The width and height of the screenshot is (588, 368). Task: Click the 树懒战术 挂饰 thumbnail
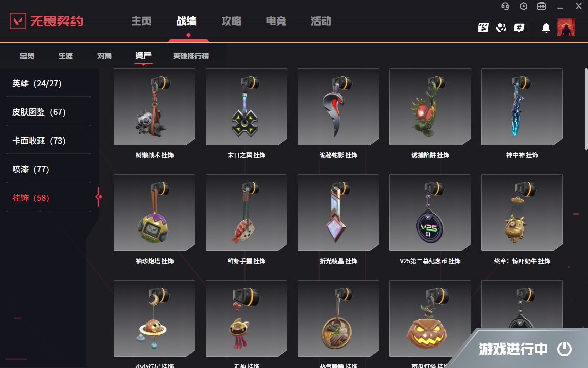(155, 107)
